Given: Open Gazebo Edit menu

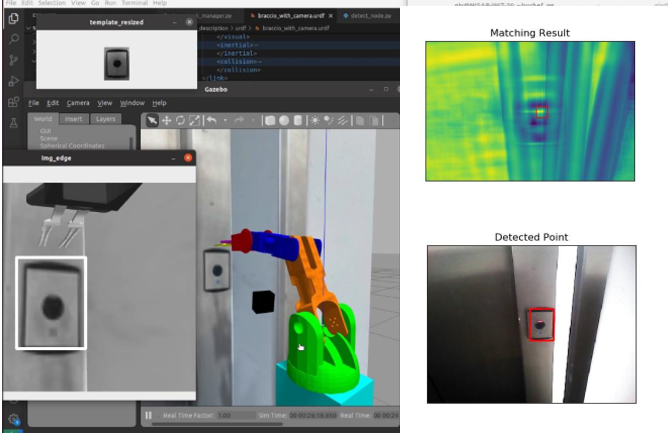Looking at the screenshot, I should click(52, 103).
